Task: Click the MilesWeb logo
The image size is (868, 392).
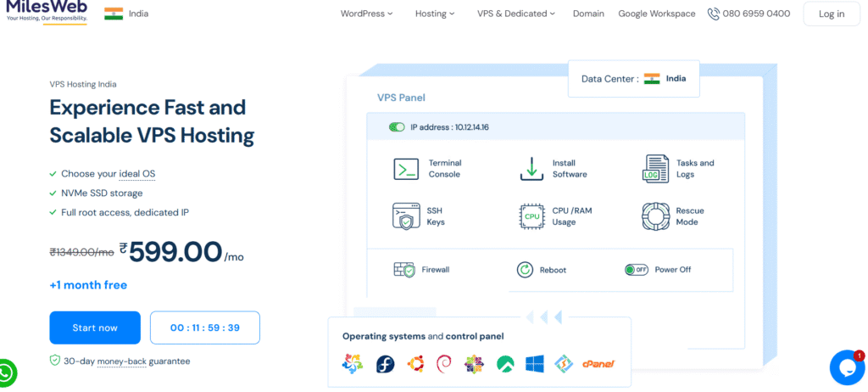Action: 47,12
